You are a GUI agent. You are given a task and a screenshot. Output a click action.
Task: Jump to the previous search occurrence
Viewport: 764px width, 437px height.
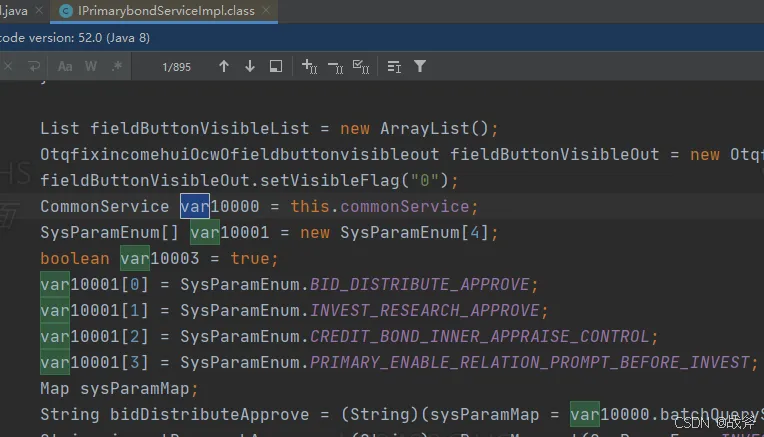coord(223,67)
